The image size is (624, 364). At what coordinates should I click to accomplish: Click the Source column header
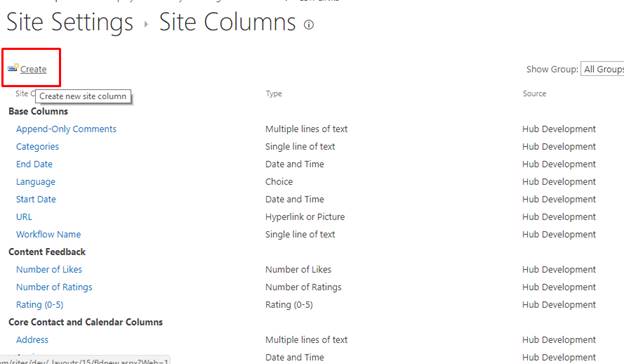534,93
